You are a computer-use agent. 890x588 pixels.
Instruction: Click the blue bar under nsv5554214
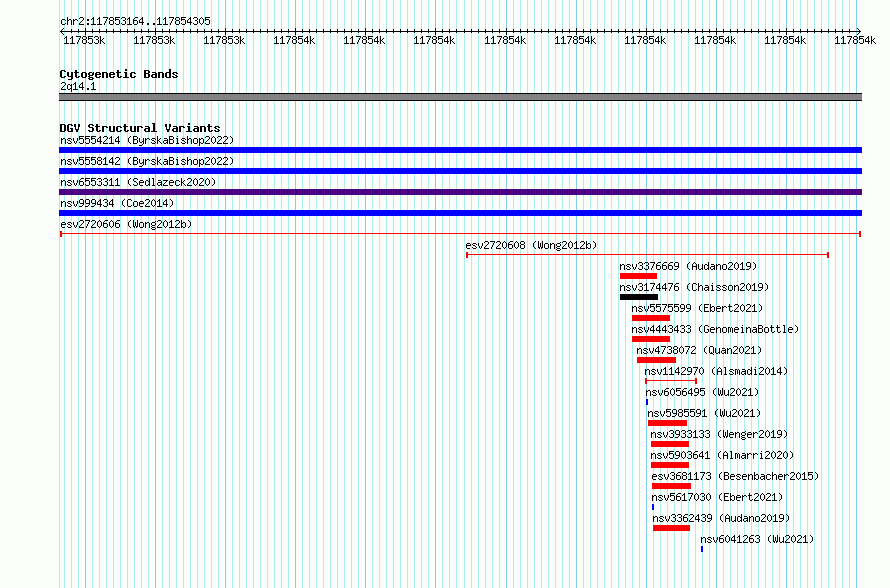460,150
